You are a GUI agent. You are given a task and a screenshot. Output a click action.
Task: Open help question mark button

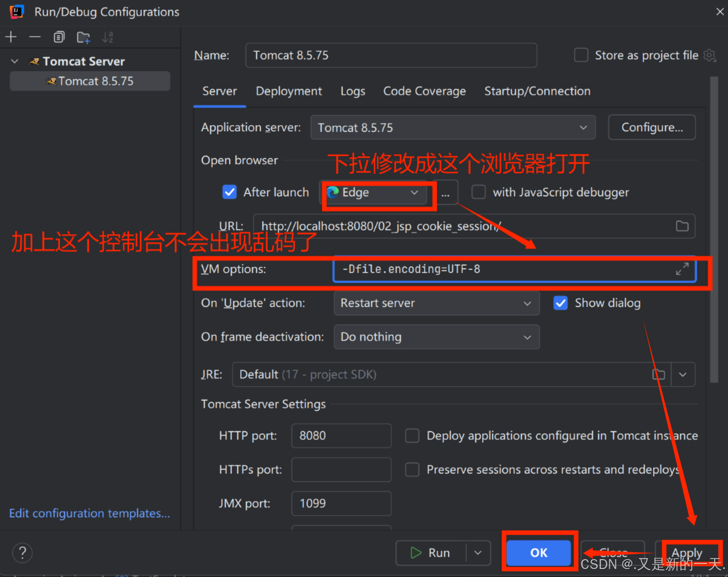tap(22, 553)
